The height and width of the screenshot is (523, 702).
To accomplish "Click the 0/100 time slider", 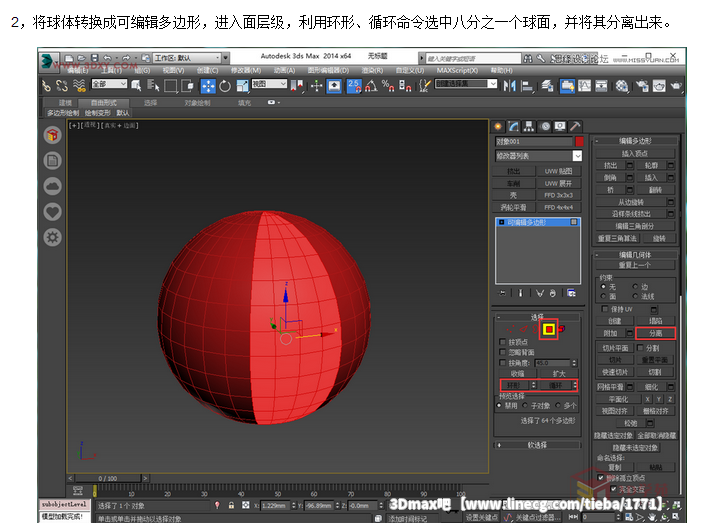I will coord(108,478).
